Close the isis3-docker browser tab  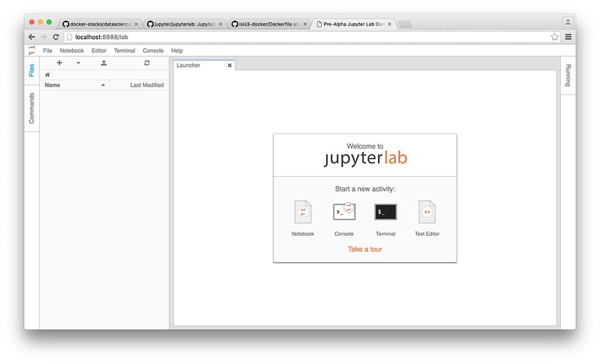[305, 24]
